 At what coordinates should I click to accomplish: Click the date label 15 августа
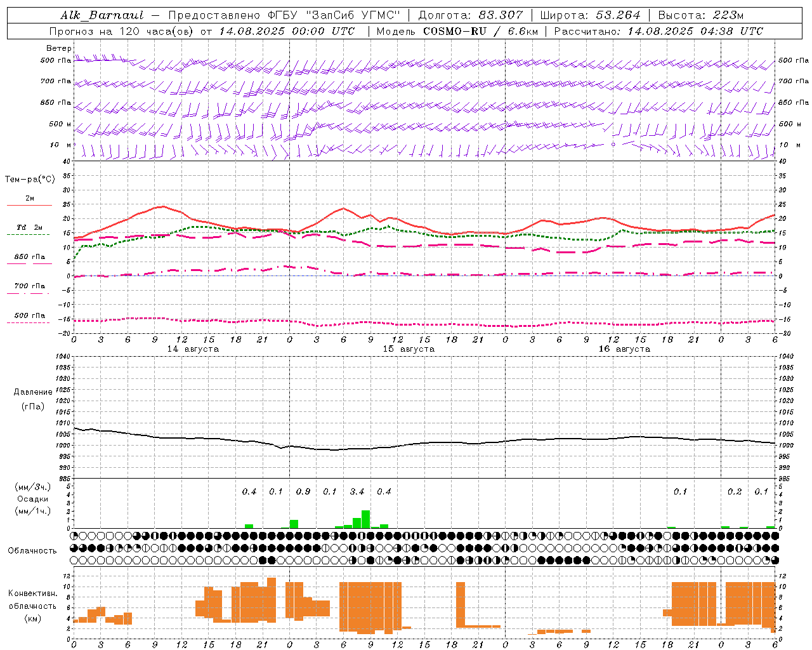[x=409, y=349]
